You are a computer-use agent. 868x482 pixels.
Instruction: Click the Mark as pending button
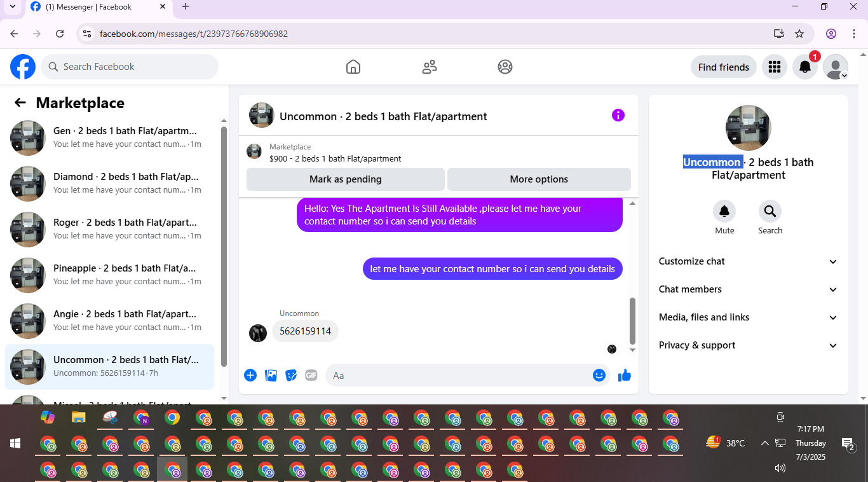click(346, 179)
